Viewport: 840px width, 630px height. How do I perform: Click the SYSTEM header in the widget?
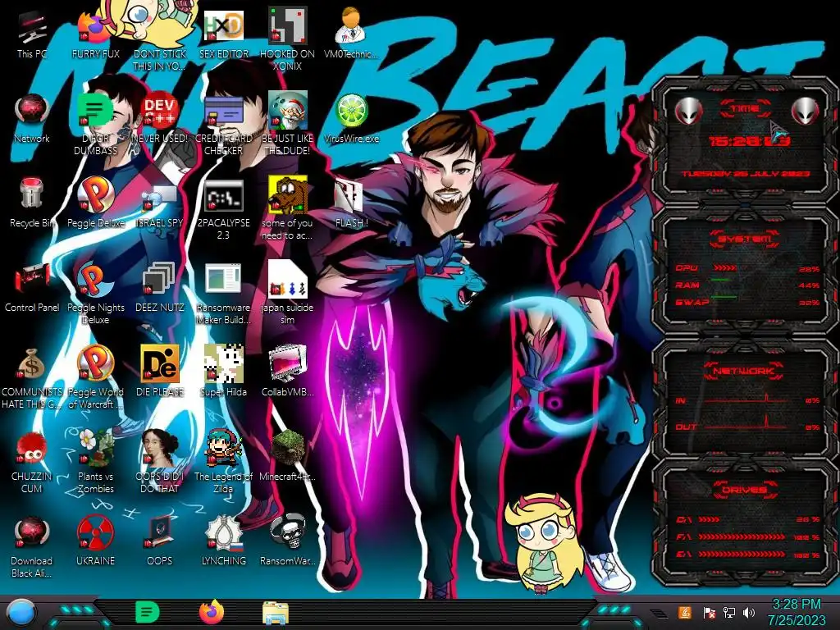[x=745, y=239]
